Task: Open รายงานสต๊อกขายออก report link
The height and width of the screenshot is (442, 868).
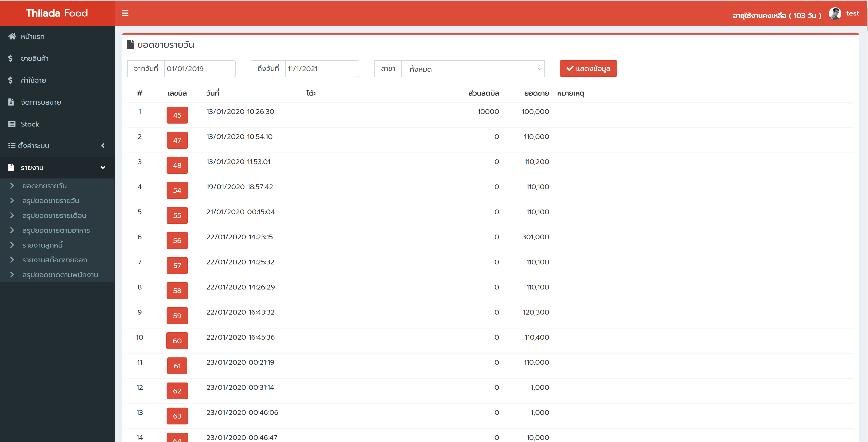Action: click(55, 260)
